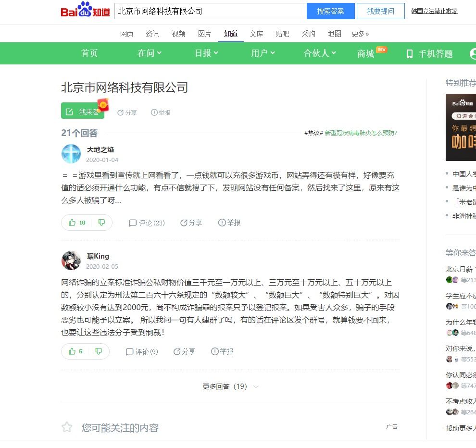Click the 搜索答案 search button

click(331, 11)
